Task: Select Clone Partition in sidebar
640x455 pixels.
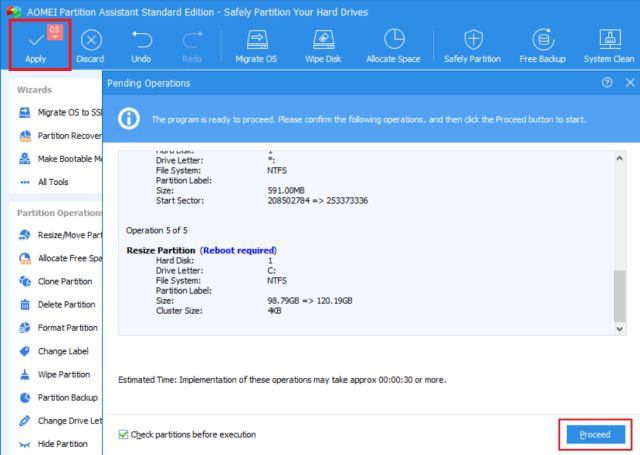Action: pos(66,281)
